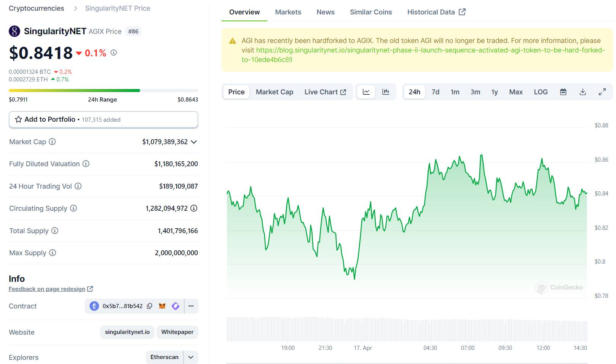This screenshot has width=616, height=364.
Task: Open singularitynet blog hardfork link
Action: click(x=423, y=55)
